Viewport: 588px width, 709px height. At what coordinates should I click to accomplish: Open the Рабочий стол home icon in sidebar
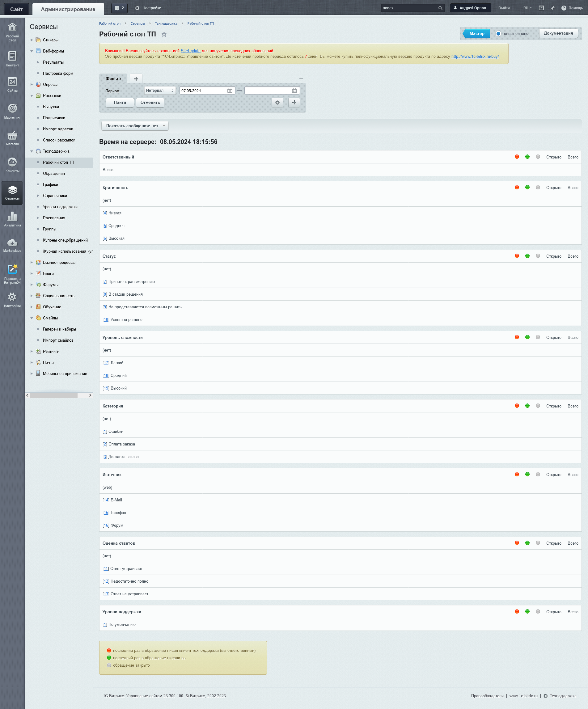click(12, 32)
